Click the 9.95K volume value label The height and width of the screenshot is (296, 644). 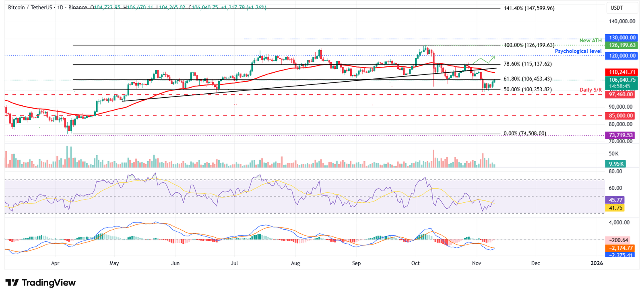(x=616, y=164)
